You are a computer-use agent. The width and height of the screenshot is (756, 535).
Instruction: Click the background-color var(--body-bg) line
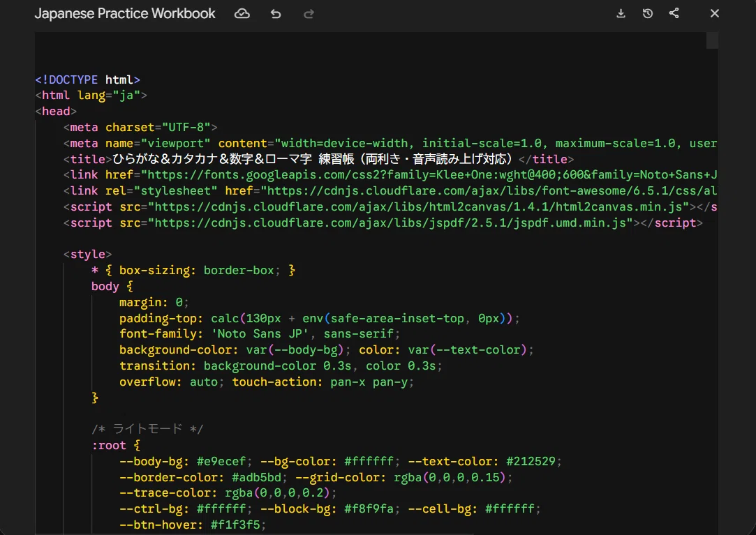(x=327, y=350)
